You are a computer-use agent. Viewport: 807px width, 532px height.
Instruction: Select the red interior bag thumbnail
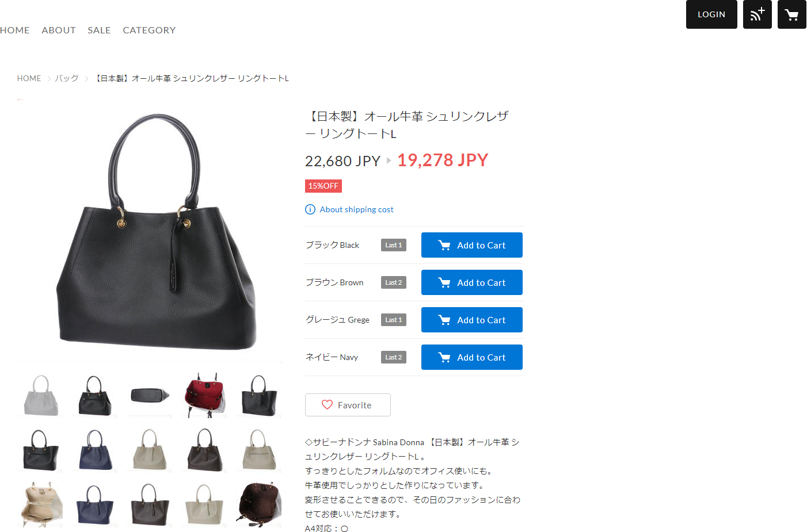pyautogui.click(x=204, y=395)
